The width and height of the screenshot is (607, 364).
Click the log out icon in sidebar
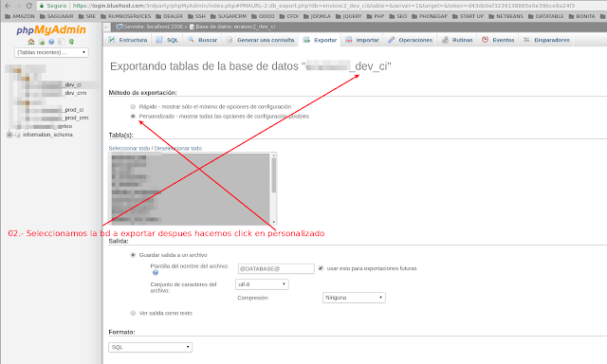pyautogui.click(x=42, y=42)
